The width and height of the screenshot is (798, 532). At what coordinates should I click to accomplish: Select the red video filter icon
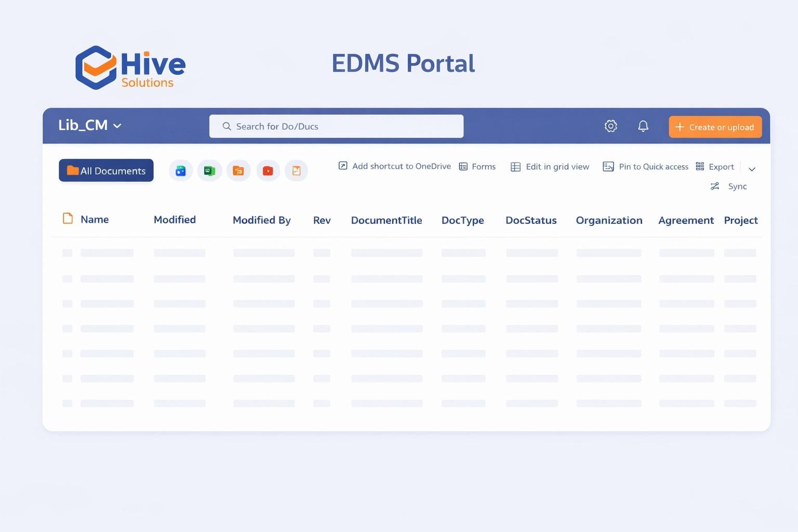tap(268, 170)
